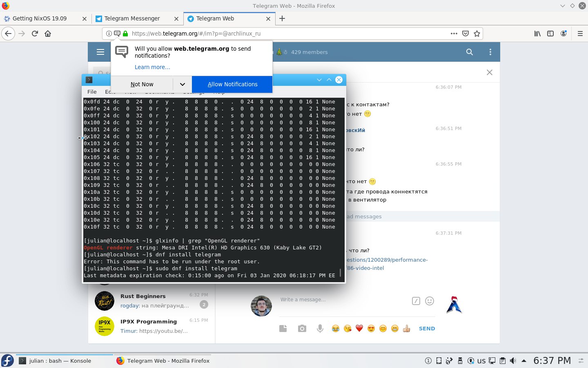Open a new Firefox tab

(282, 18)
